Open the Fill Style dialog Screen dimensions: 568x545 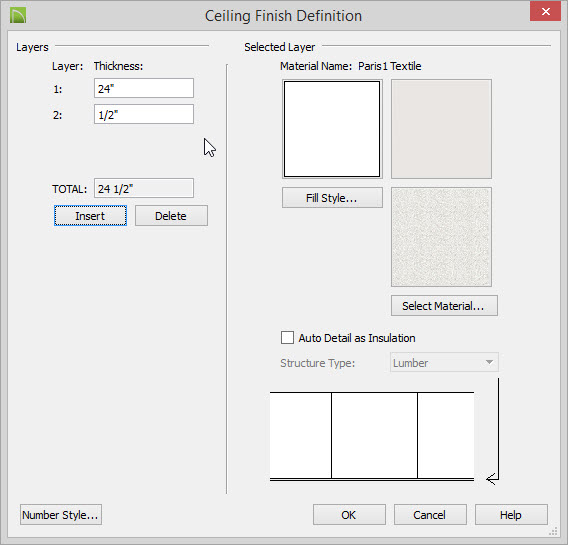pyautogui.click(x=332, y=198)
